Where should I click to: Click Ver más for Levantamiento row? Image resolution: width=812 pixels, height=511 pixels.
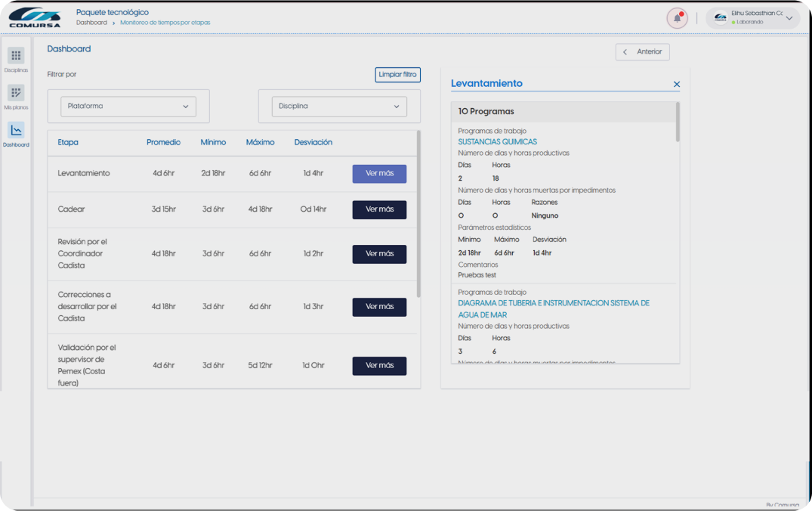(x=379, y=174)
